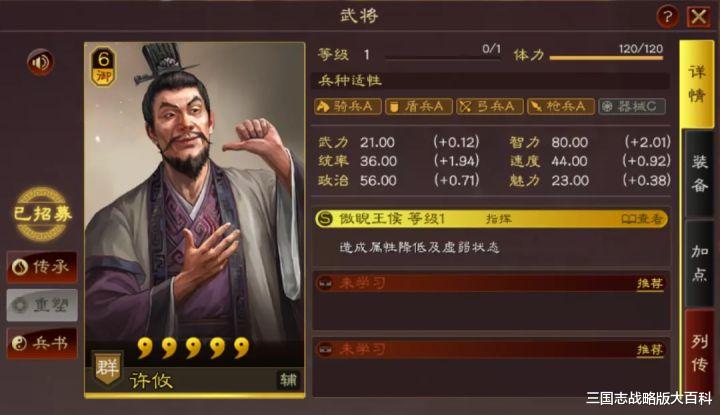This screenshot has height=415, width=720.
Task: Select the 骑兵A cavalry aptitude icon
Action: 348,107
